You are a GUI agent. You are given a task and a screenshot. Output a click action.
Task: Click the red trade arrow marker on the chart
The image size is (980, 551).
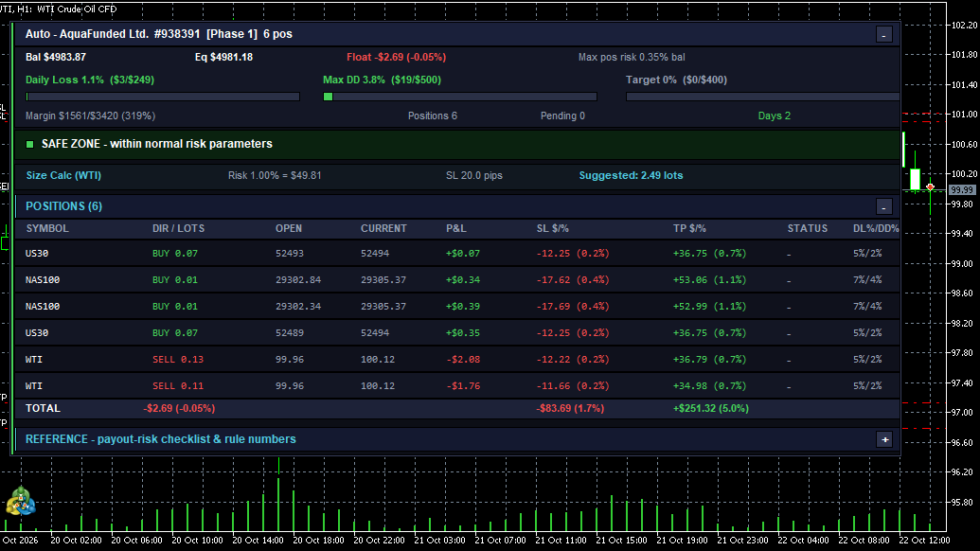(930, 187)
